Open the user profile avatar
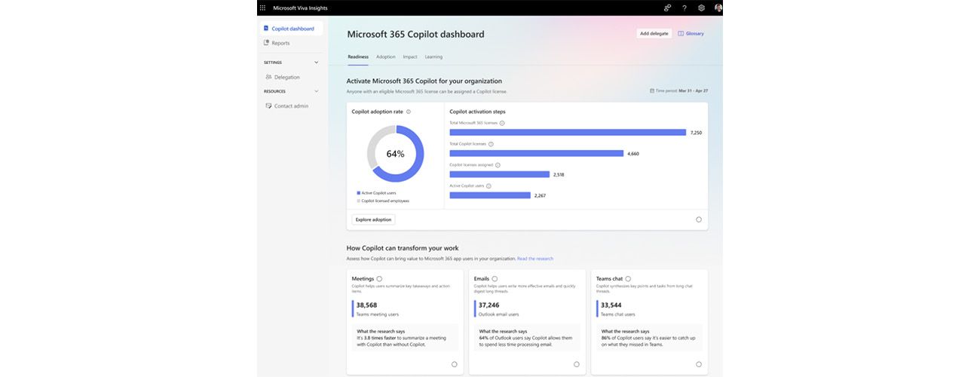Viewport: 980px width, 377px height. pyautogui.click(x=718, y=8)
